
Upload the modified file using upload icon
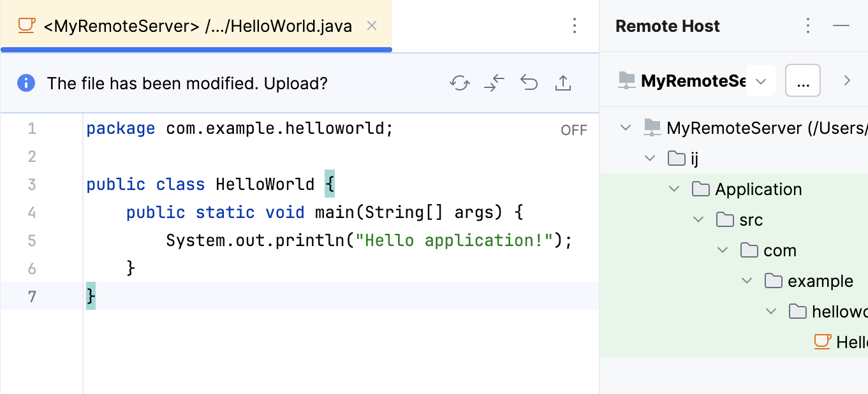tap(563, 83)
